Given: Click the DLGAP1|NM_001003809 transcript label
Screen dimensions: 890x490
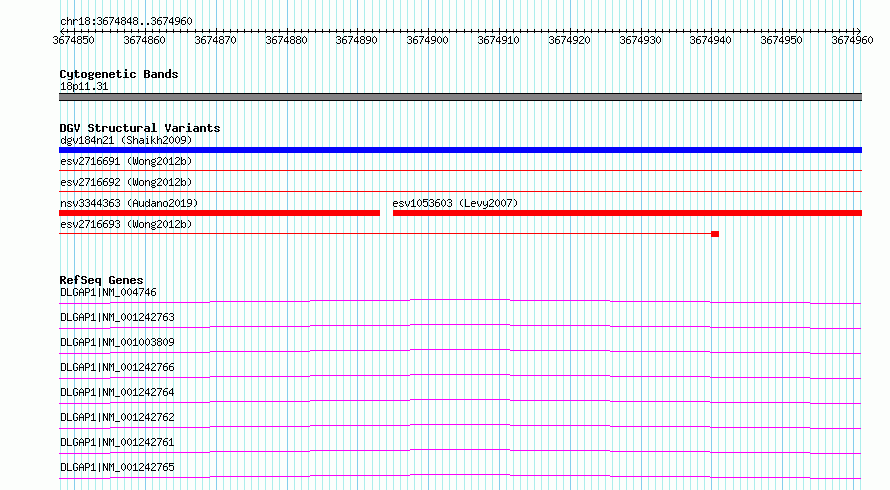Looking at the screenshot, I should click(117, 342).
